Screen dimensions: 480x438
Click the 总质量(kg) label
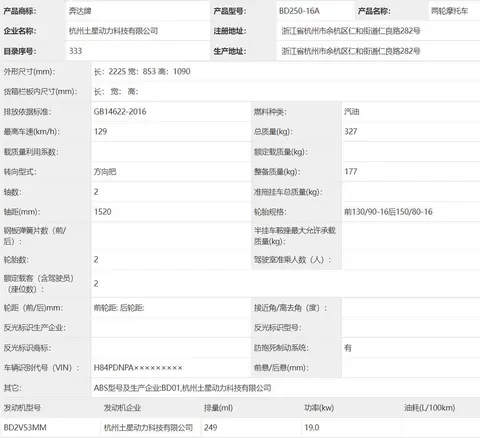click(273, 131)
